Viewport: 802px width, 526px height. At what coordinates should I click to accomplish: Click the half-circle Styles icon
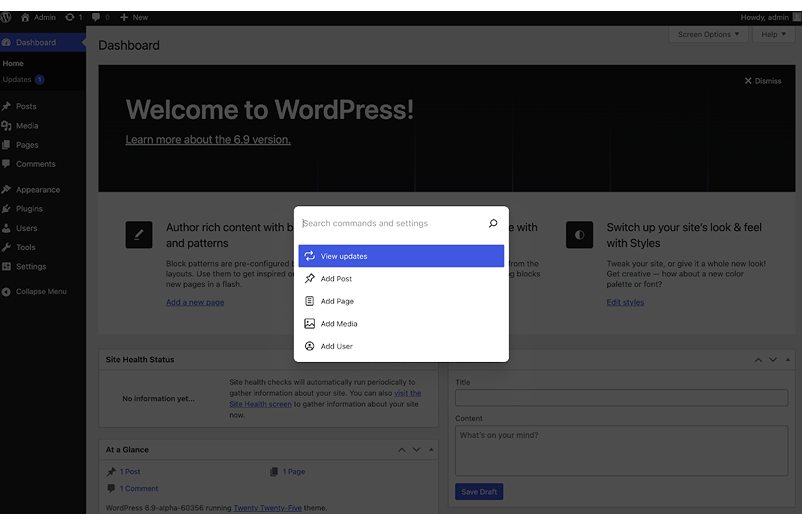coord(579,235)
